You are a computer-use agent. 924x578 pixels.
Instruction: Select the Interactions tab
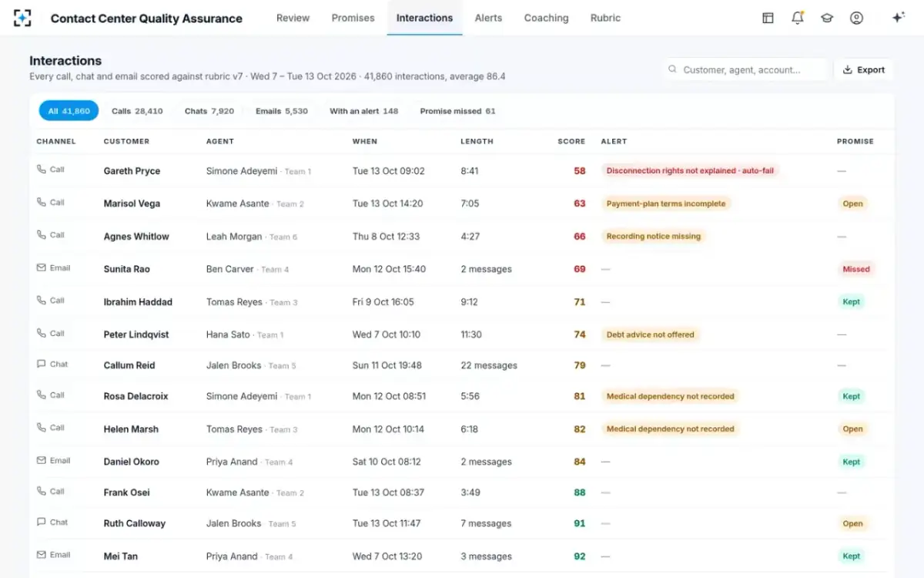(424, 18)
